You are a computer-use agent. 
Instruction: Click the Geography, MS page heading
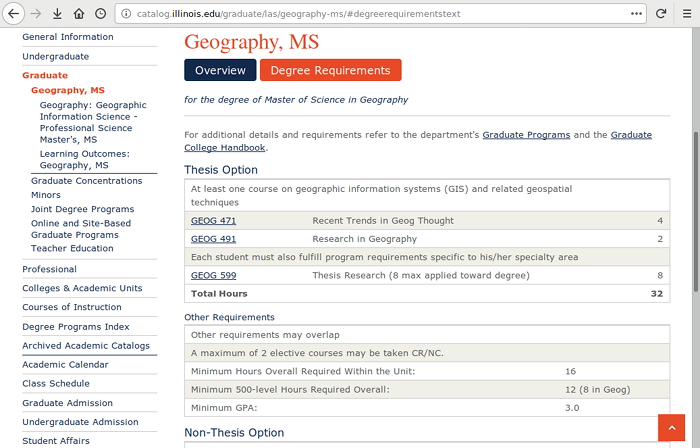251,42
